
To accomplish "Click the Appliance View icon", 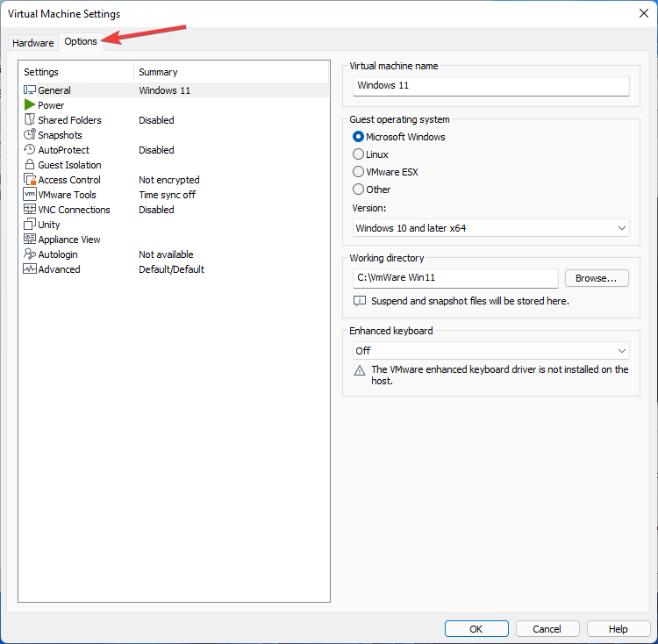I will click(30, 239).
